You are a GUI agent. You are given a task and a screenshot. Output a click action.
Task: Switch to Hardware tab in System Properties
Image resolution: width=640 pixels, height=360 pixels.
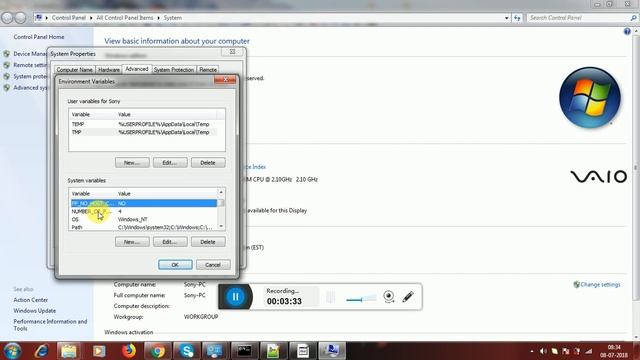[x=109, y=70]
